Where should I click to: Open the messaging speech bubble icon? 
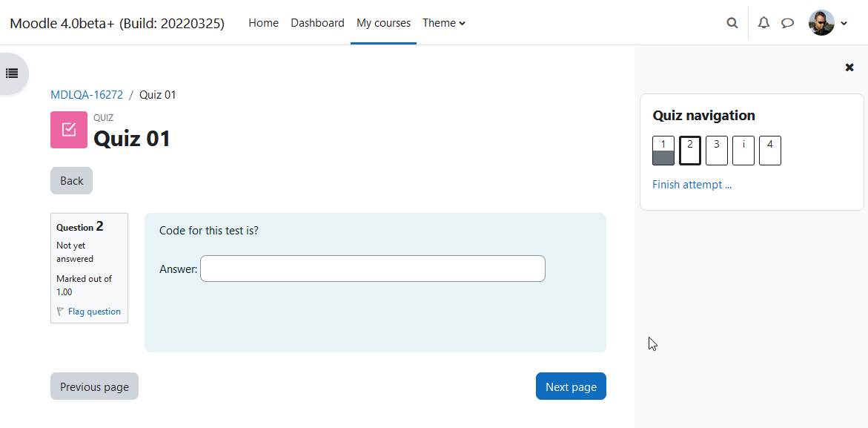[787, 23]
